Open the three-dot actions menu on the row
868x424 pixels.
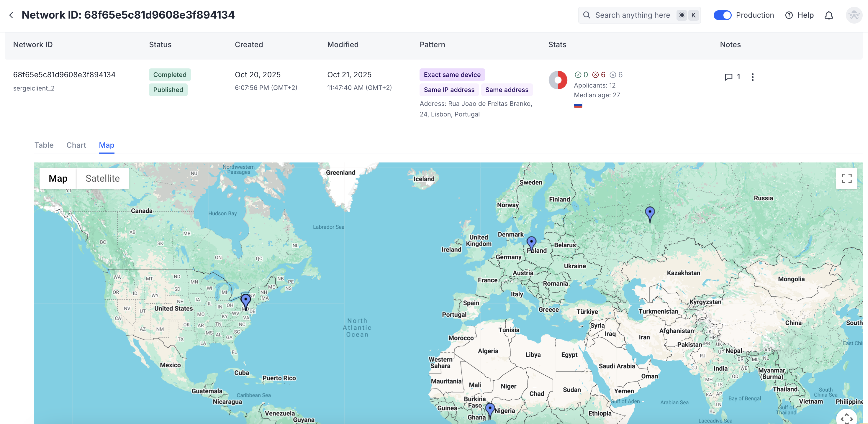tap(752, 77)
